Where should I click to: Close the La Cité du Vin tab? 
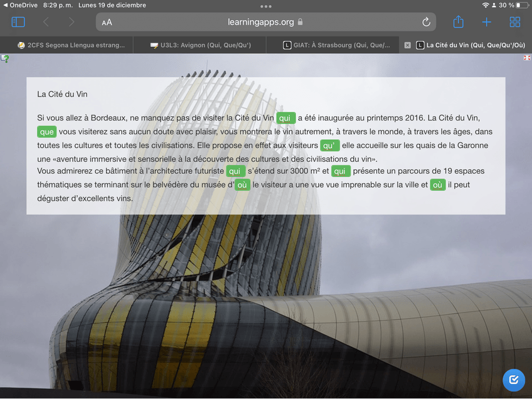408,45
